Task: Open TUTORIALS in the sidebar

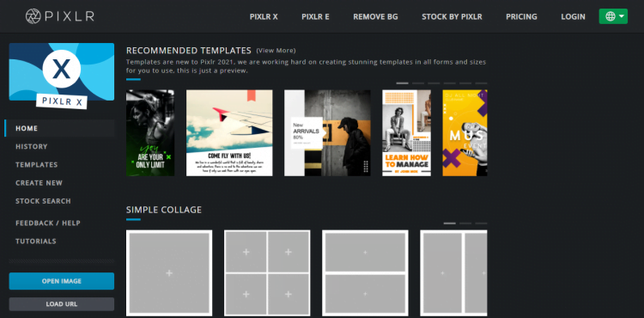Action: 36,241
